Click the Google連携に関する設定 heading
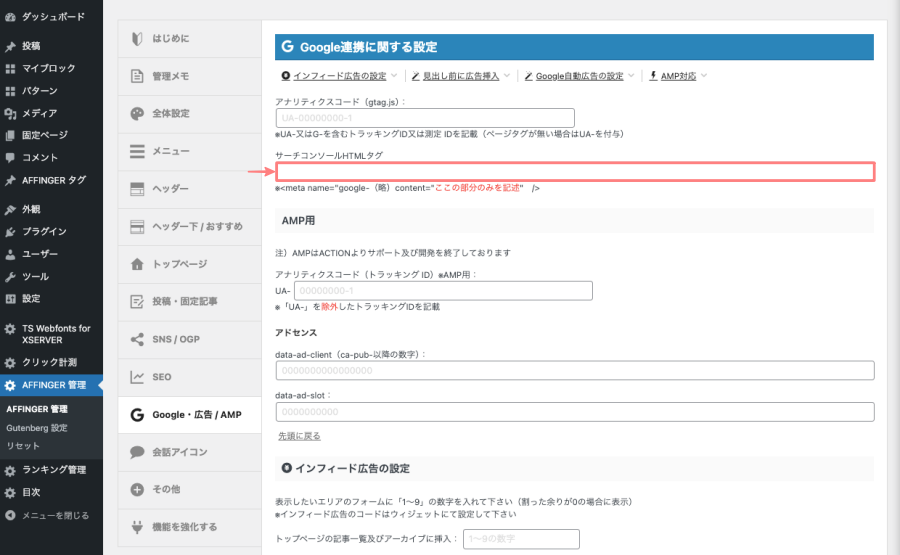Viewport: 900px width, 555px height. [x=368, y=47]
